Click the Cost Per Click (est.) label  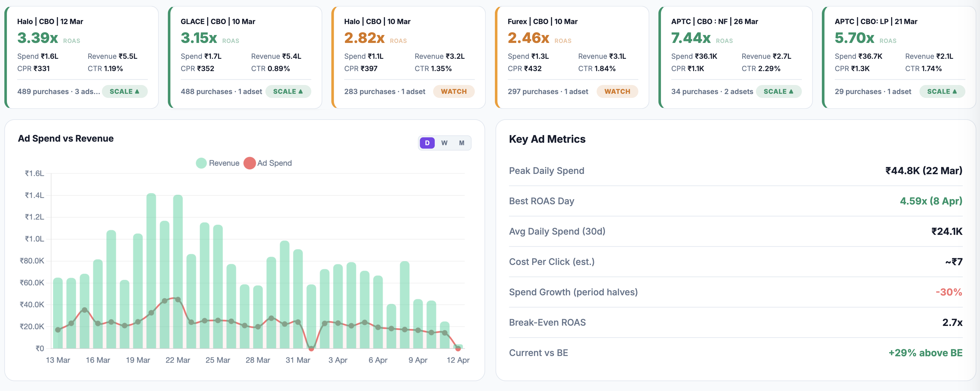[x=552, y=262]
